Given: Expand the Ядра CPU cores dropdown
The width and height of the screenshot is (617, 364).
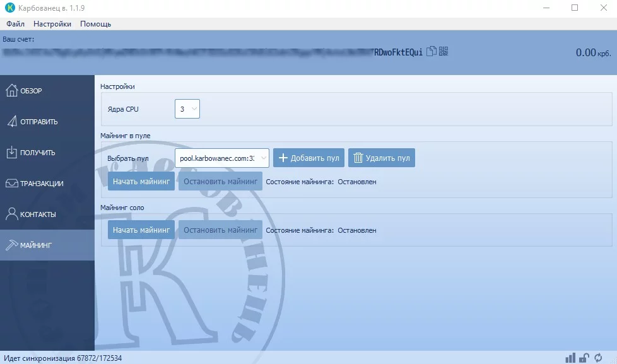Looking at the screenshot, I should [187, 109].
